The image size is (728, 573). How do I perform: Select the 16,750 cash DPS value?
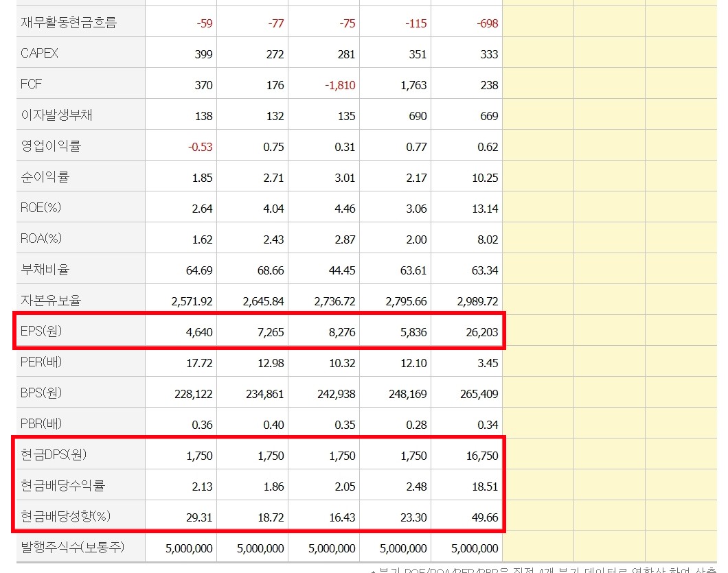point(482,456)
